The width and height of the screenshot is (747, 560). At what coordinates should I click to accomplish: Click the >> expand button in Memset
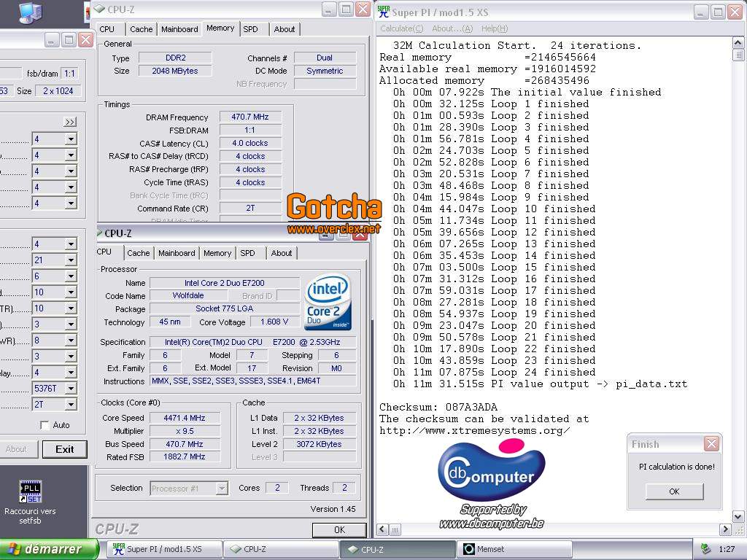pyautogui.click(x=69, y=122)
